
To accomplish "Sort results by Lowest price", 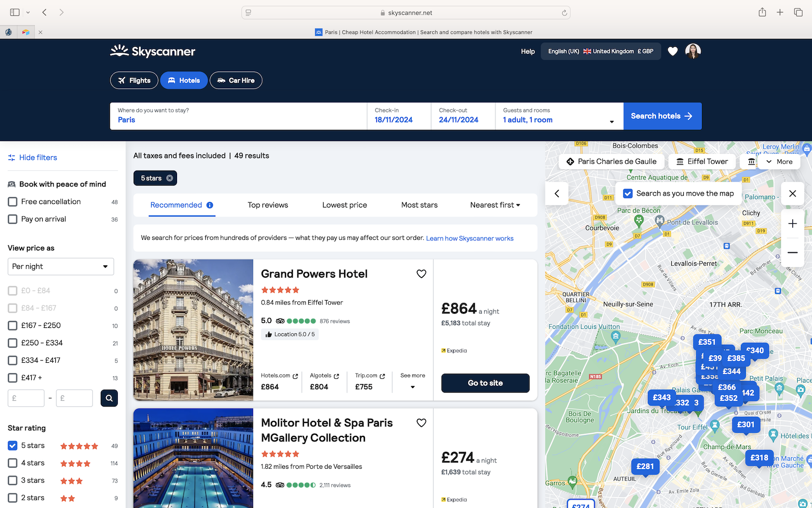I will point(345,205).
